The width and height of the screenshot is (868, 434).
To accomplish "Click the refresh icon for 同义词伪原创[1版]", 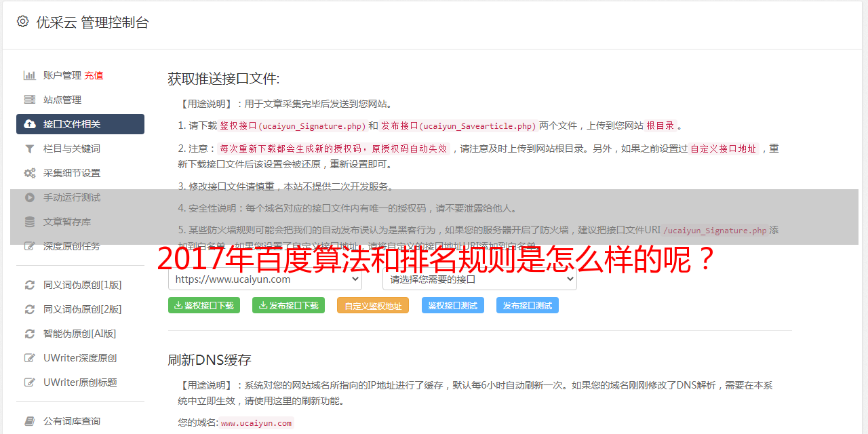I will click(x=30, y=285).
